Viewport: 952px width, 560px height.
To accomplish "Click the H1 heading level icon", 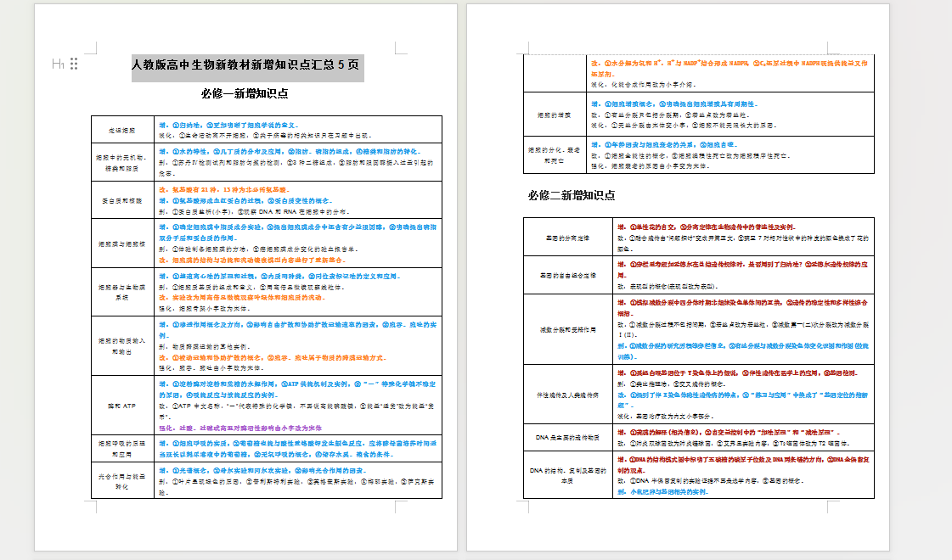I will coord(58,64).
